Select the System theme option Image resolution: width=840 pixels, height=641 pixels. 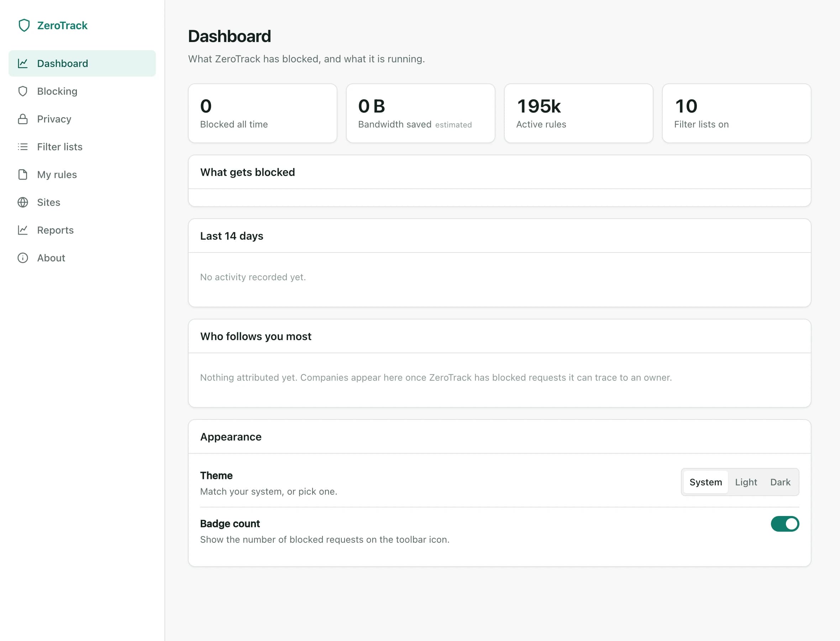pyautogui.click(x=705, y=482)
